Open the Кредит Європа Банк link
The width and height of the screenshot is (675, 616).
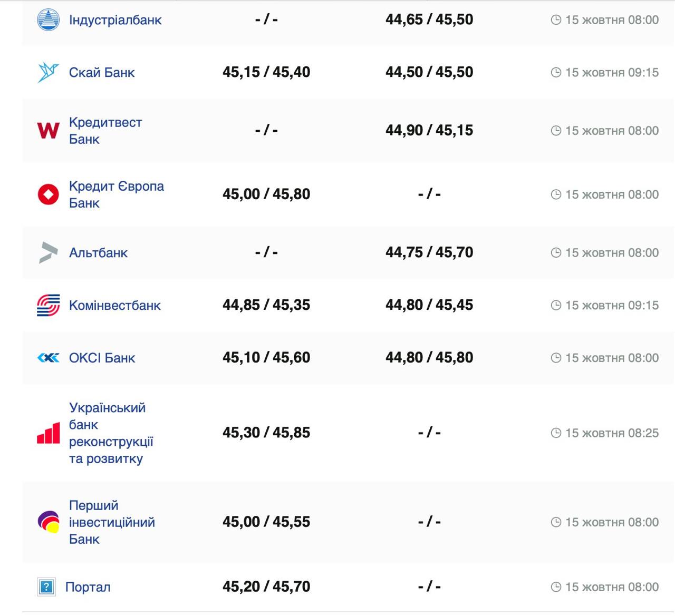click(x=116, y=194)
